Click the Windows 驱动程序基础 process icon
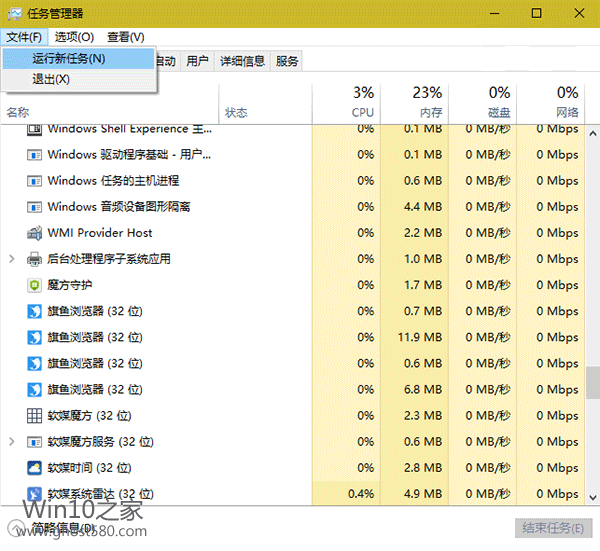The height and width of the screenshot is (551, 600). [x=34, y=155]
